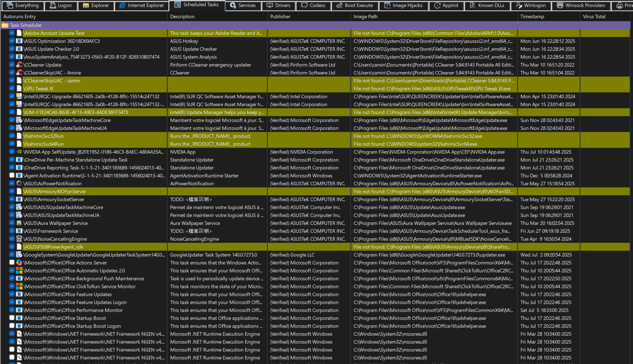Click the Office Actions Server entry icon

(19, 263)
